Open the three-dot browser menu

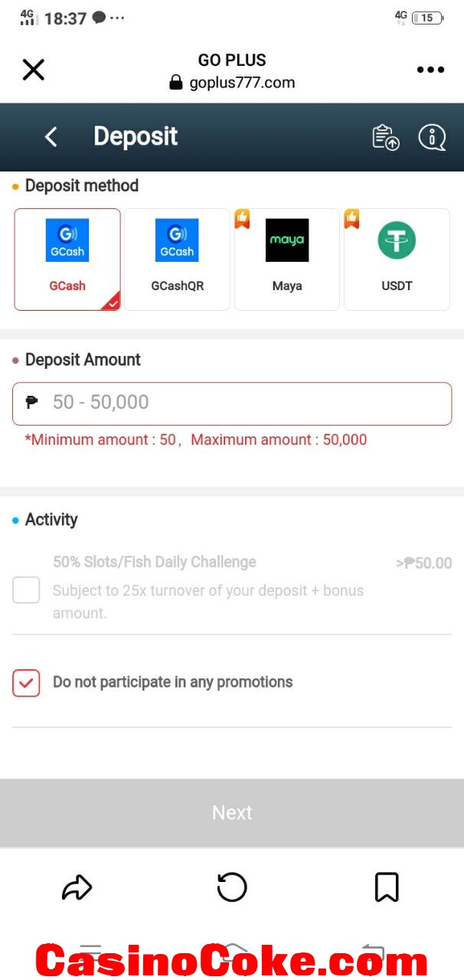pos(430,70)
